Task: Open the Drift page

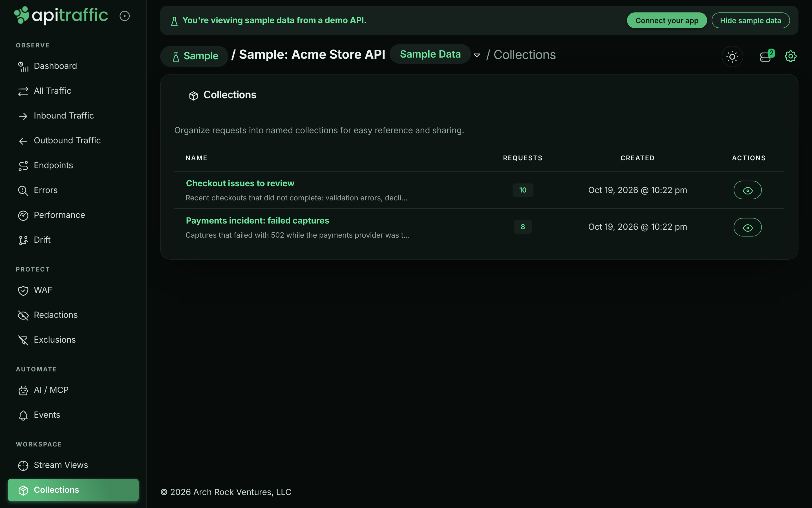Action: [x=73, y=240]
